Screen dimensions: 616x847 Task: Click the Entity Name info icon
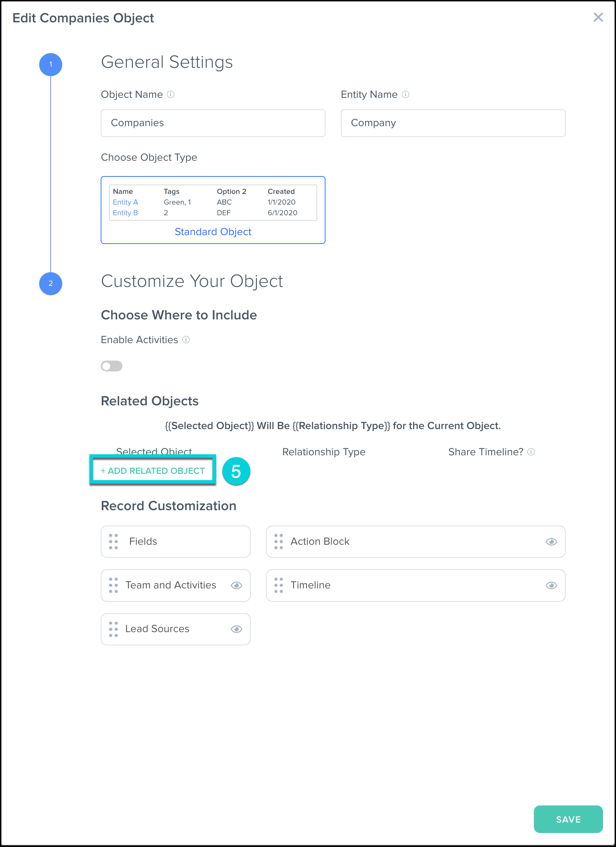[405, 94]
